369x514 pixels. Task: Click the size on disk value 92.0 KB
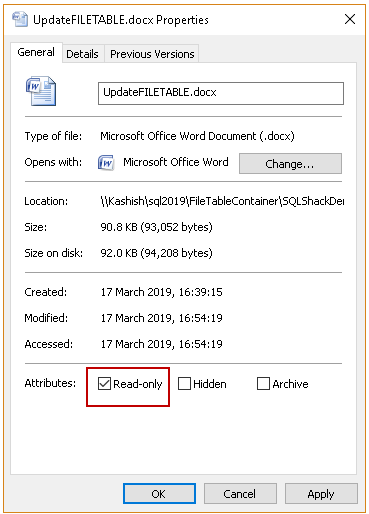coord(156,253)
